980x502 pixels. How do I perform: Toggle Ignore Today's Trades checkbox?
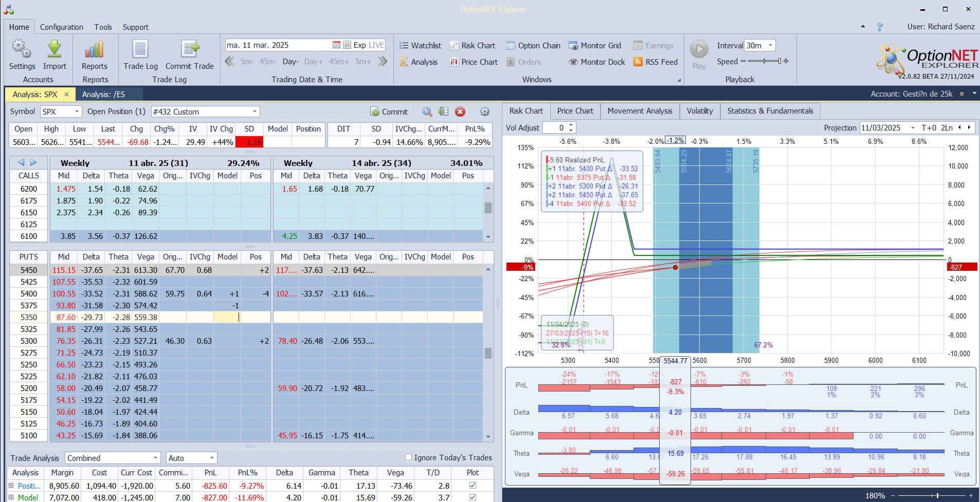click(408, 457)
